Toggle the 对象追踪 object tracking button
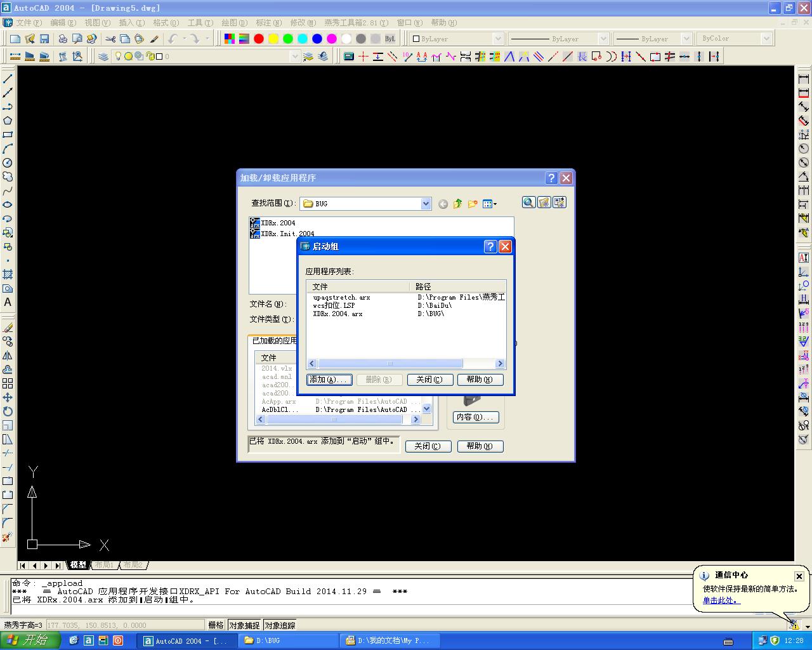Screen dimensions: 812x650 [280, 625]
